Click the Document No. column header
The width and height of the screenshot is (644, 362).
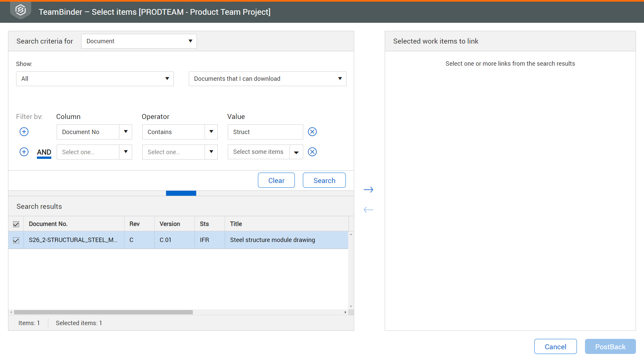(48, 224)
